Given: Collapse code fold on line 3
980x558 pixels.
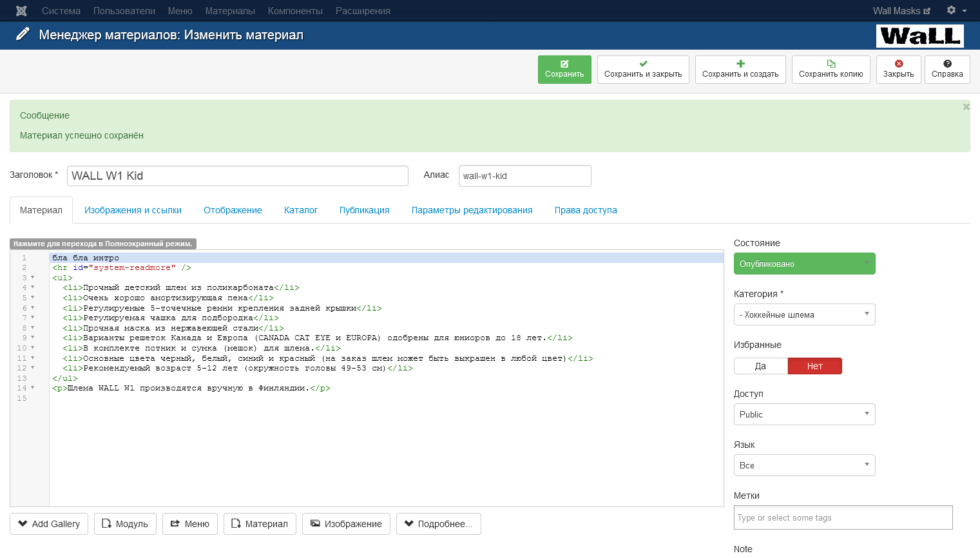Looking at the screenshot, I should [33, 278].
